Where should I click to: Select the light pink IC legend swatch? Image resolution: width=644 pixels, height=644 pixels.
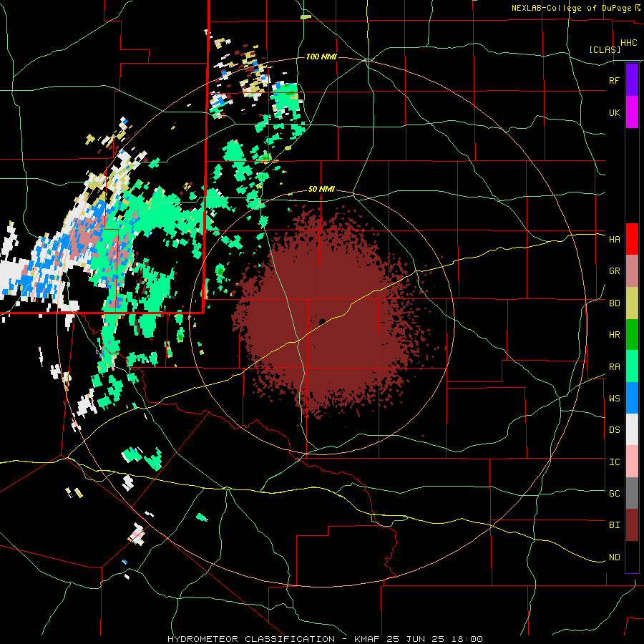tap(632, 462)
